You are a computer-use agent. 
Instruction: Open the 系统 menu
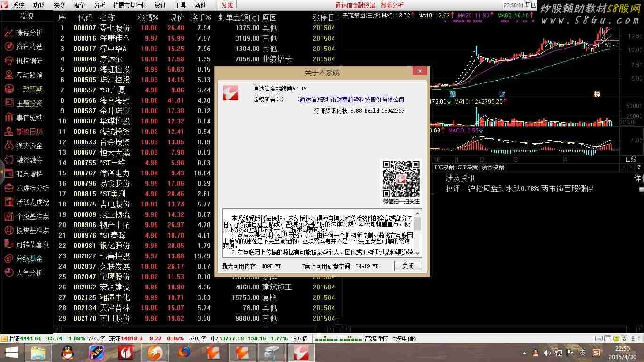18,5
